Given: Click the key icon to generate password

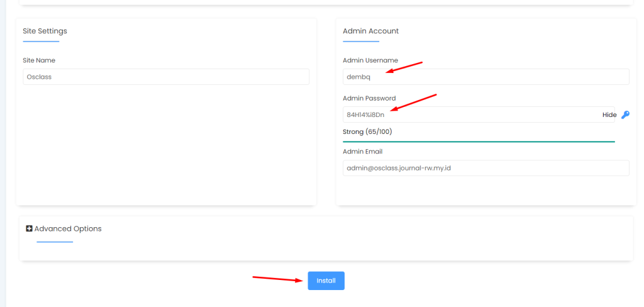Looking at the screenshot, I should point(625,114).
